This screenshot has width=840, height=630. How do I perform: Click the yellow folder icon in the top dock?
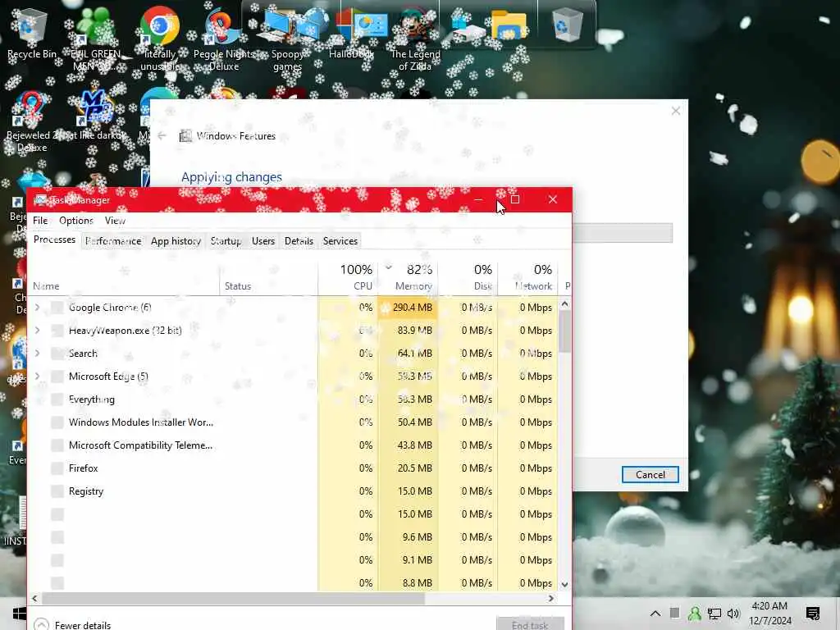[509, 25]
